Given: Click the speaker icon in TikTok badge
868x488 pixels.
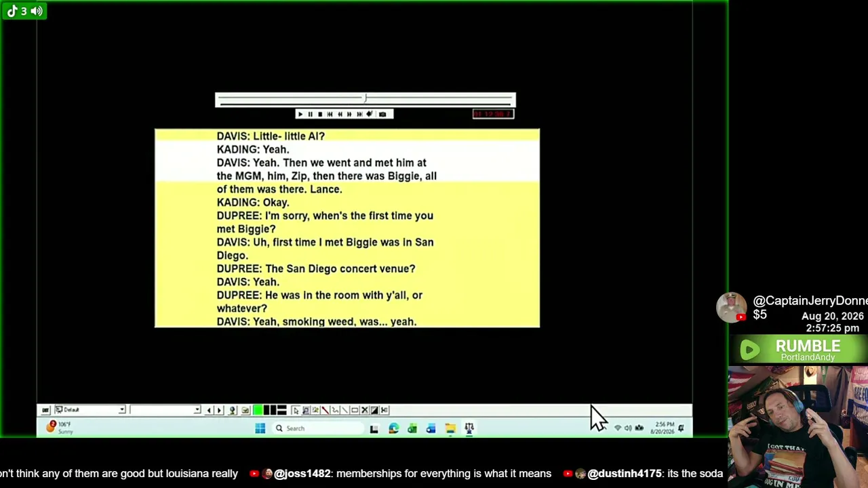Looking at the screenshot, I should click(x=37, y=11).
